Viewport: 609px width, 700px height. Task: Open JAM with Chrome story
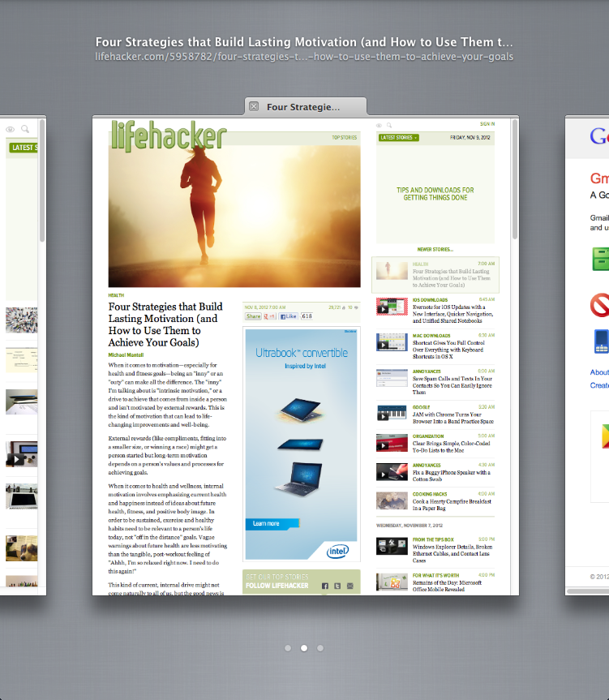(x=452, y=418)
